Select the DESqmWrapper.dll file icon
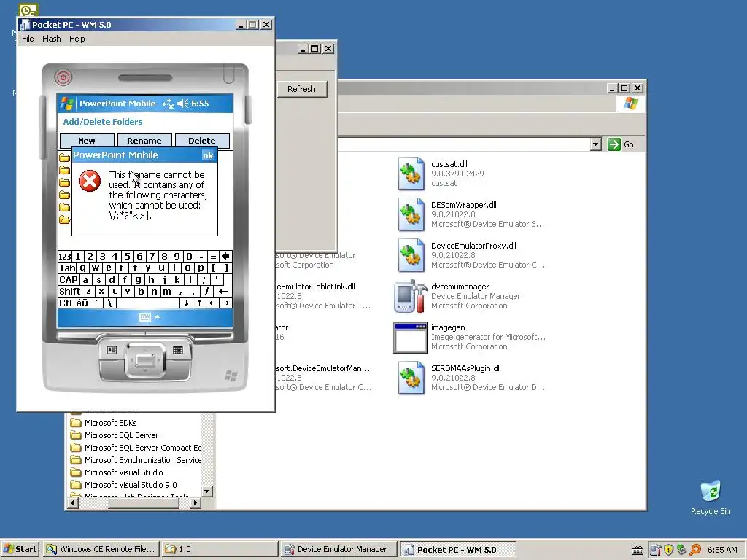Viewport: 747px width, 560px height. click(411, 214)
